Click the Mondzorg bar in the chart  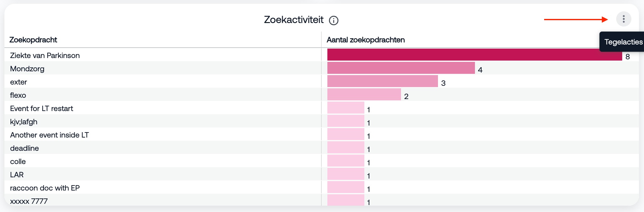tap(401, 68)
